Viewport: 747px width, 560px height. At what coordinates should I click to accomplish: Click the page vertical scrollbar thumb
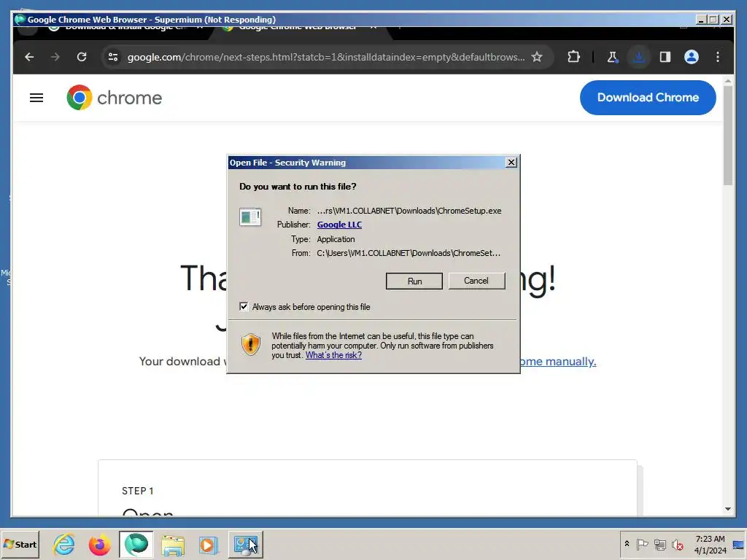[x=727, y=136]
